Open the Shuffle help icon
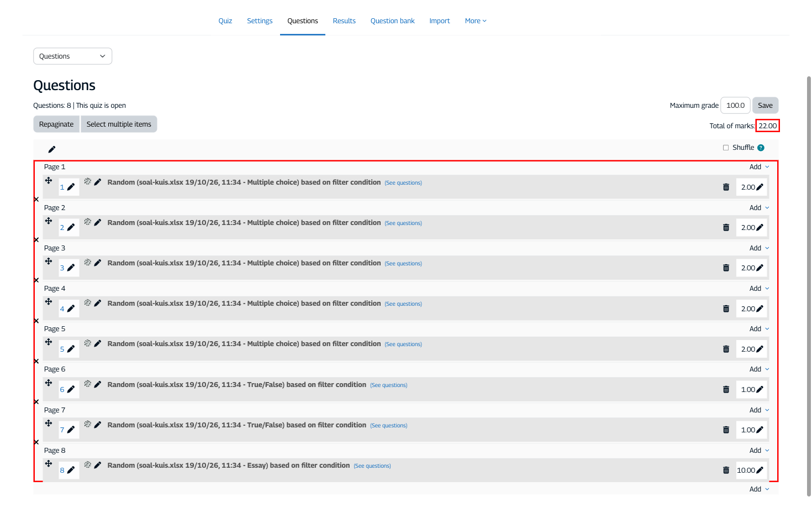 [x=761, y=148]
